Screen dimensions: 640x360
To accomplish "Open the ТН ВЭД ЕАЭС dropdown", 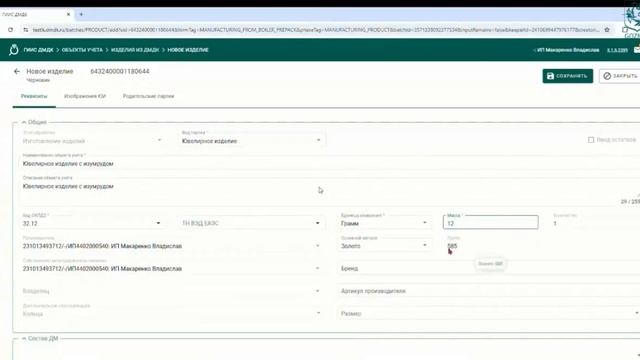I will (x=251, y=223).
